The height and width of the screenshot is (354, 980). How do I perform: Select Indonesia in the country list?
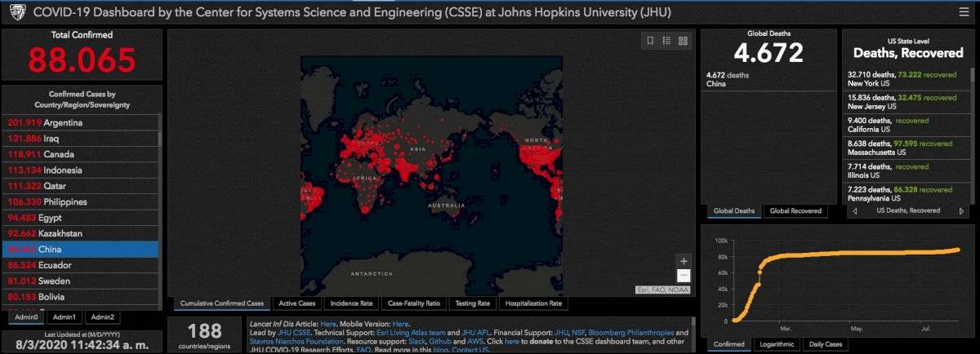(x=81, y=170)
